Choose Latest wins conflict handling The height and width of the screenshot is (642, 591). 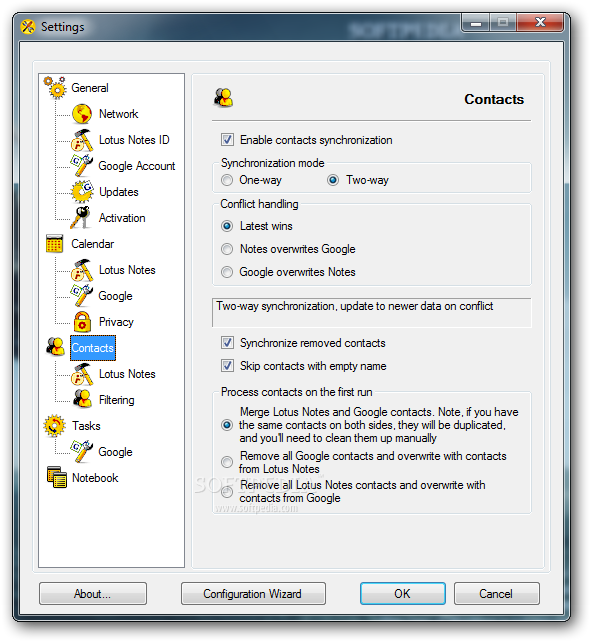[x=227, y=226]
